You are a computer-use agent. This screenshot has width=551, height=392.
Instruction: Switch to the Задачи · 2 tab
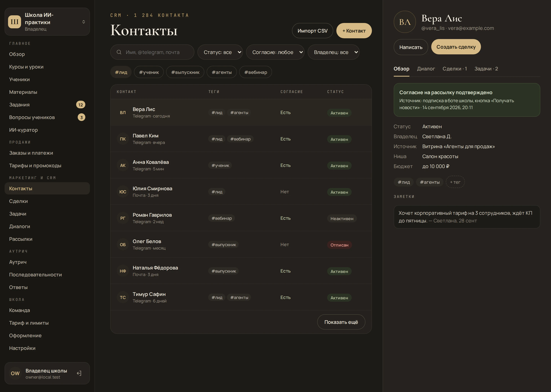pyautogui.click(x=486, y=69)
